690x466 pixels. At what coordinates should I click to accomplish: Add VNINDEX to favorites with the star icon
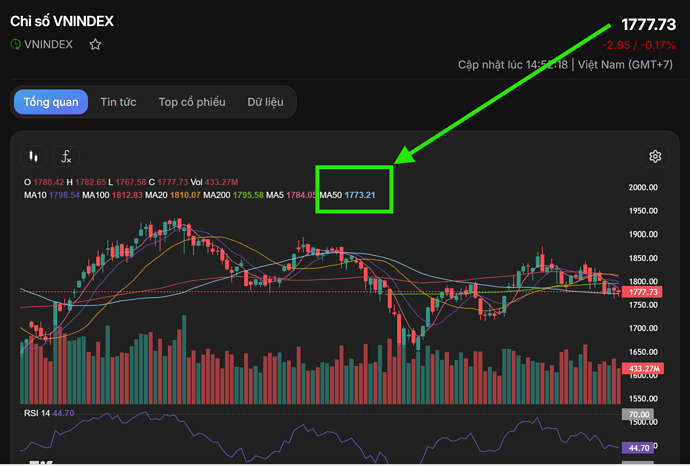[x=95, y=44]
